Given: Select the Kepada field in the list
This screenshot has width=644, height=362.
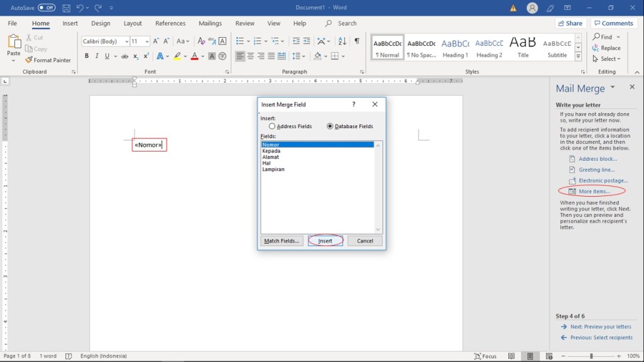Looking at the screenshot, I should pos(271,151).
